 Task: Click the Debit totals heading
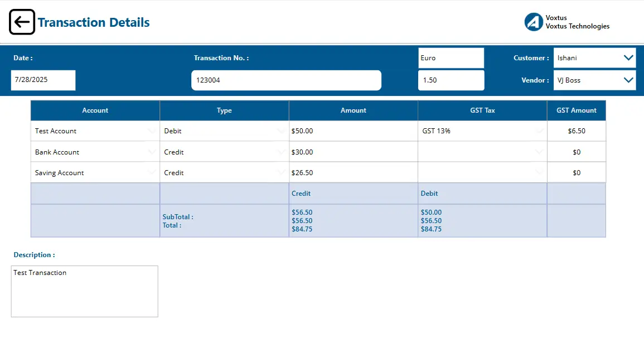point(429,194)
